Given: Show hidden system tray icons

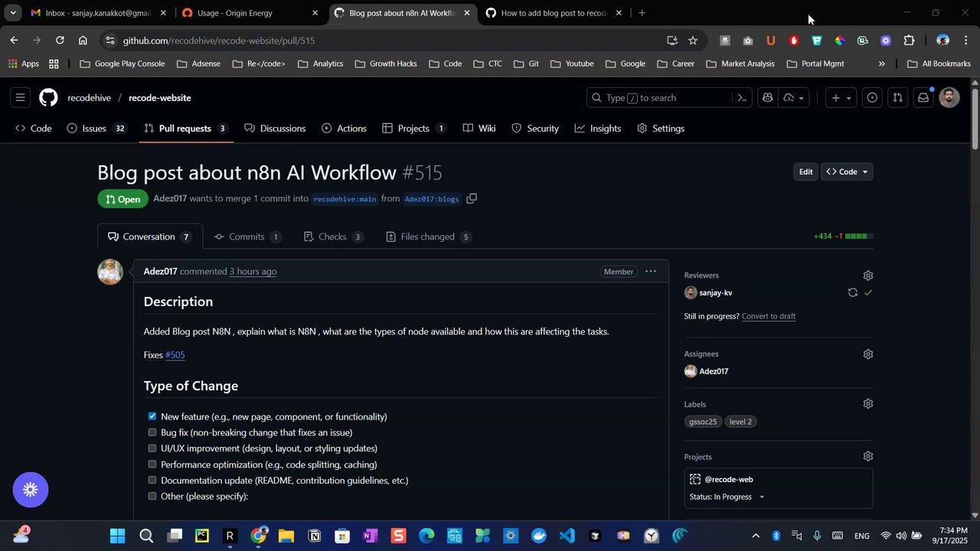Looking at the screenshot, I should [x=756, y=536].
